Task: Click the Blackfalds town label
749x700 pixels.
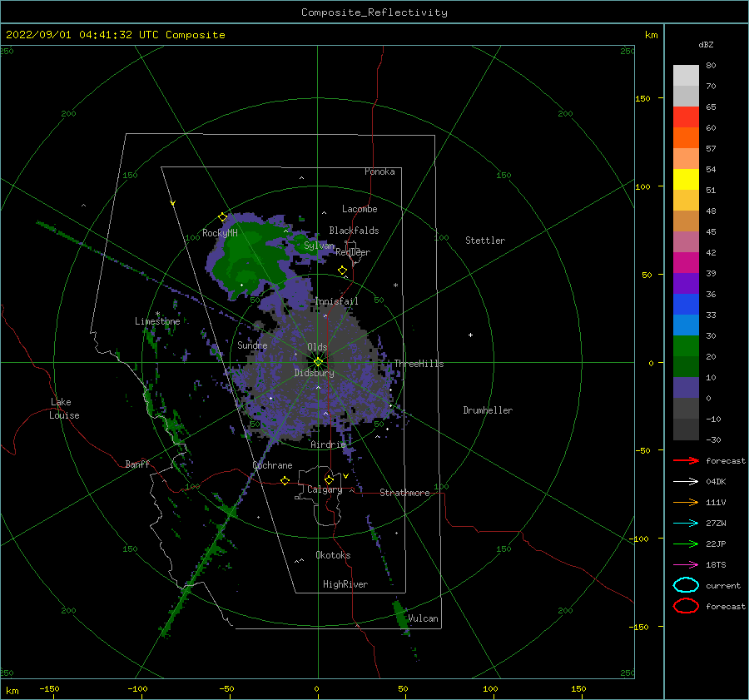Action: [354, 231]
